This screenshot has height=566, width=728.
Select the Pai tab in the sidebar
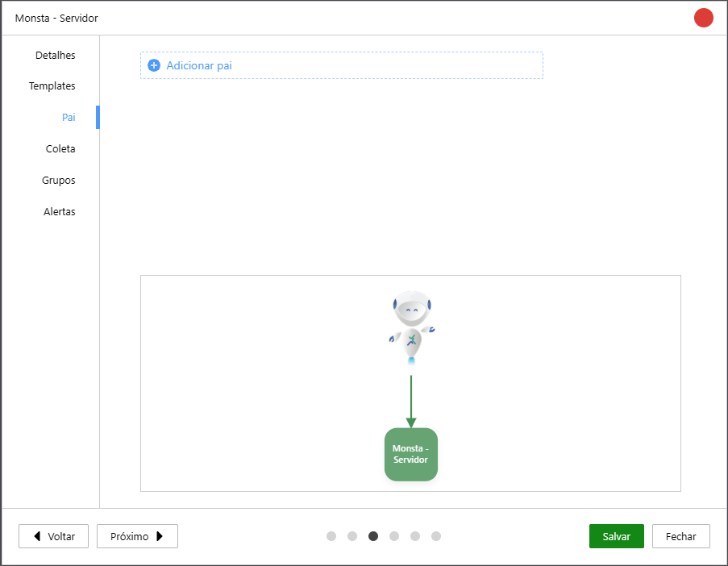pyautogui.click(x=69, y=118)
